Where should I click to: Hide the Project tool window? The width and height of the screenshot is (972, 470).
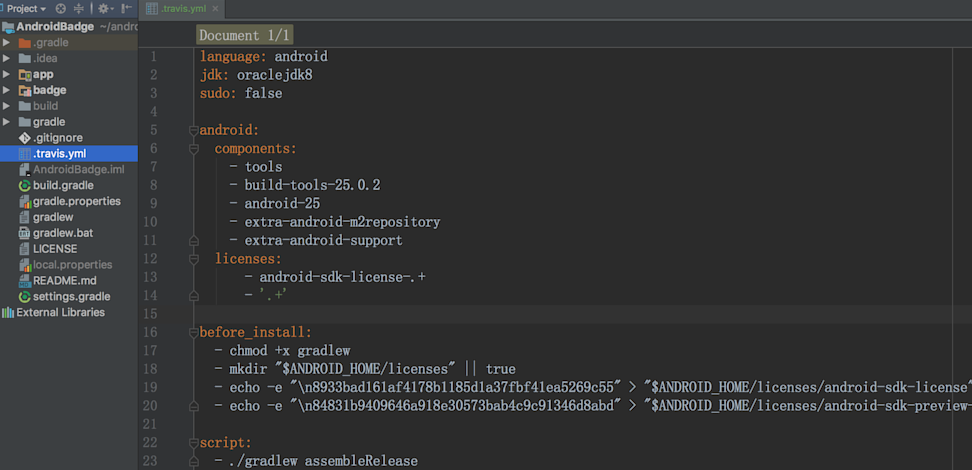127,9
